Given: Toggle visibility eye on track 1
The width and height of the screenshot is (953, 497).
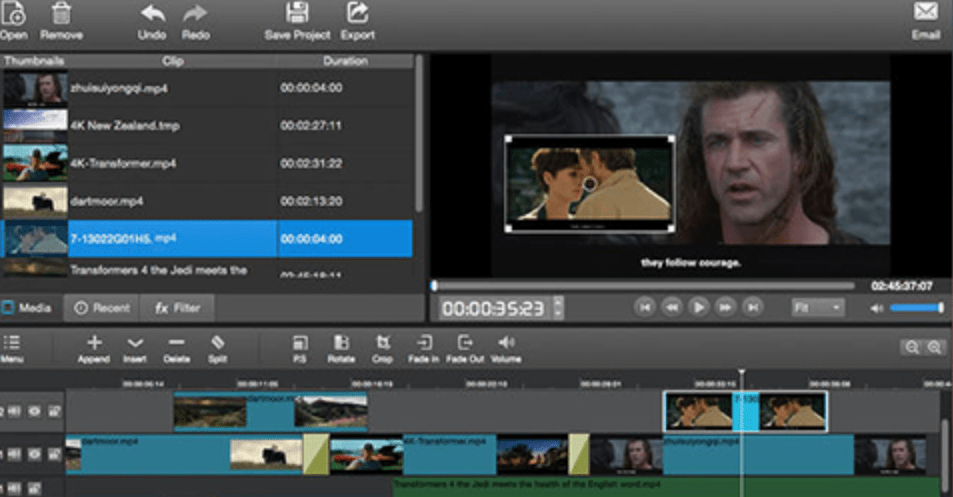Looking at the screenshot, I should [x=34, y=454].
